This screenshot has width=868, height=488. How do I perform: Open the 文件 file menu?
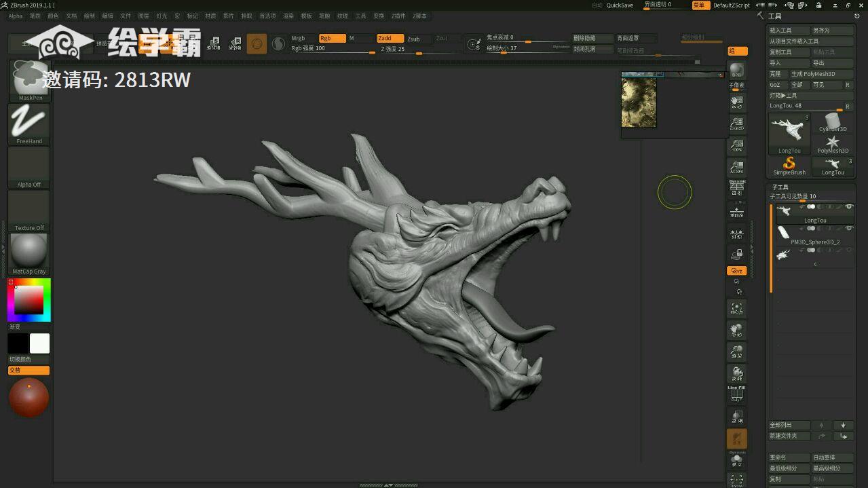126,16
